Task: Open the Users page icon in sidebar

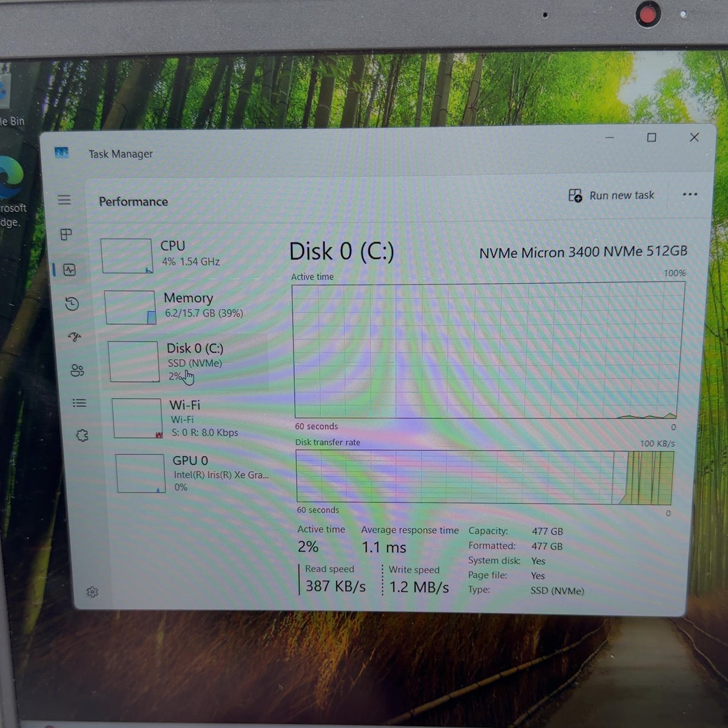Action: 77,370
